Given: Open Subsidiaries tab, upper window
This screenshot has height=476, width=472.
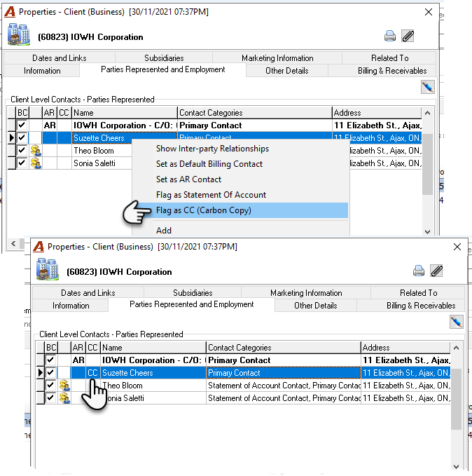Looking at the screenshot, I should pos(164,57).
